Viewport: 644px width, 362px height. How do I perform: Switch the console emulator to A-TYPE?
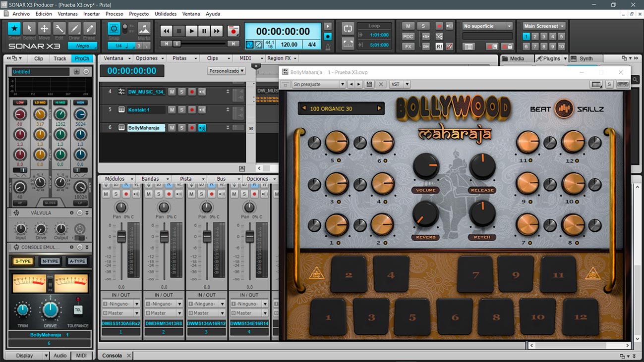tap(77, 261)
